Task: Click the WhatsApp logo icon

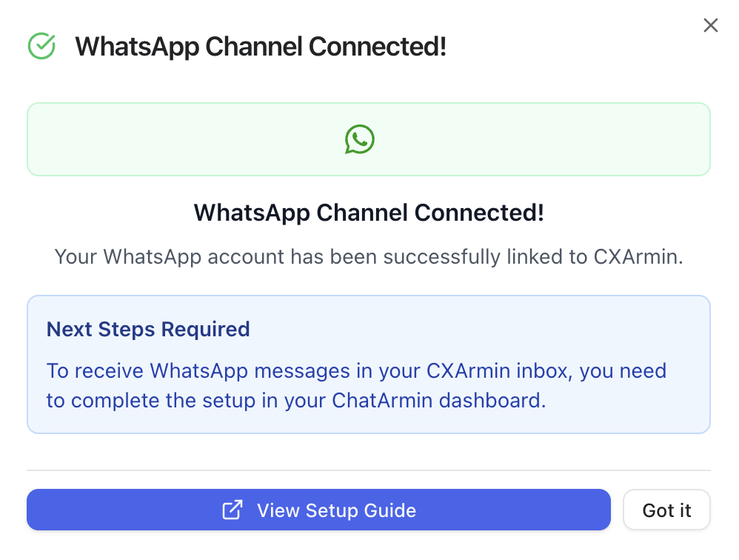Action: click(x=360, y=139)
